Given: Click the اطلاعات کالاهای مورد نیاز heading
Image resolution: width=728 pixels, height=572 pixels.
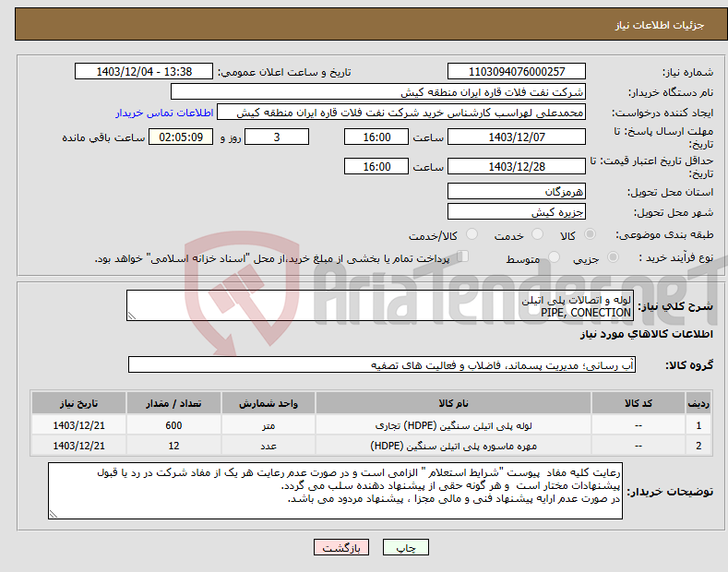Looking at the screenshot, I should [646, 334].
